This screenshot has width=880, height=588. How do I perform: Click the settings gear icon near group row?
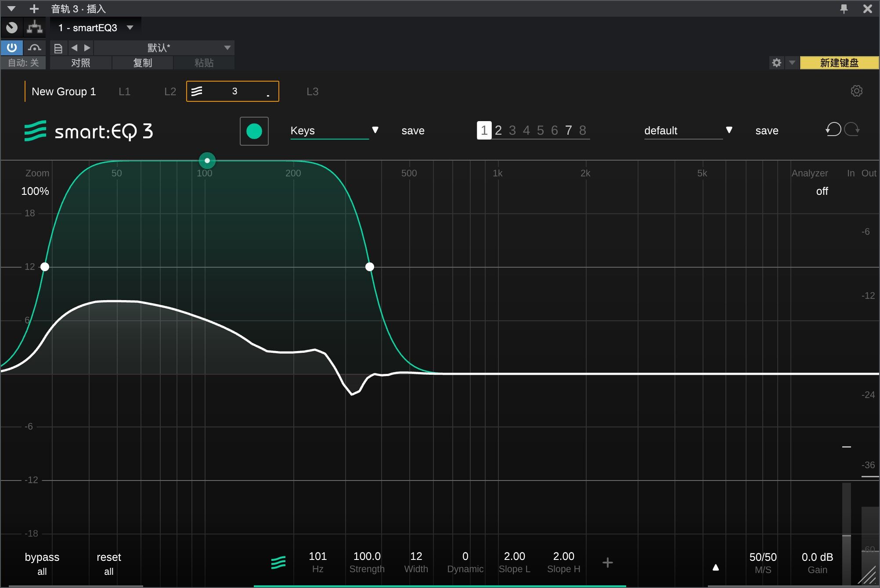pos(857,91)
